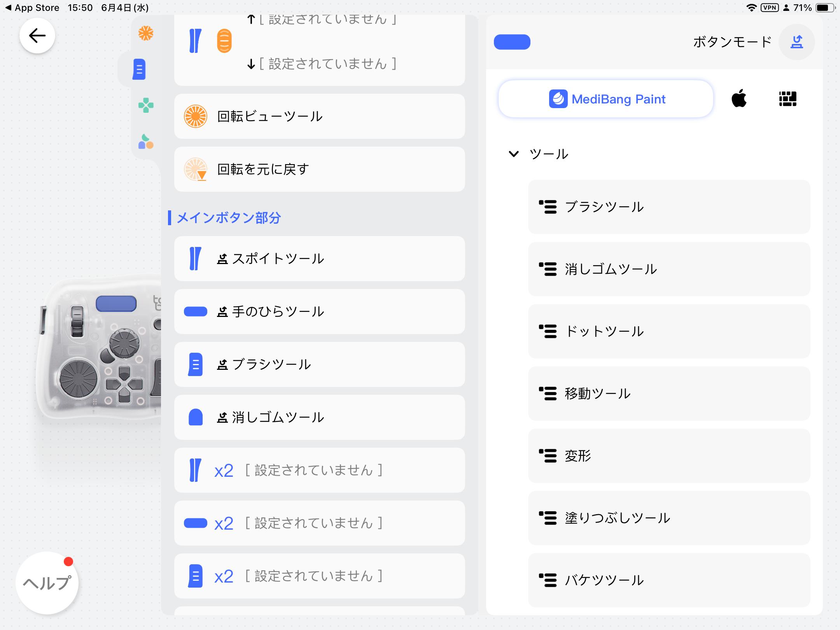Image resolution: width=840 pixels, height=630 pixels.
Task: Open the keyboard grid shortcuts icon
Action: [x=787, y=99]
